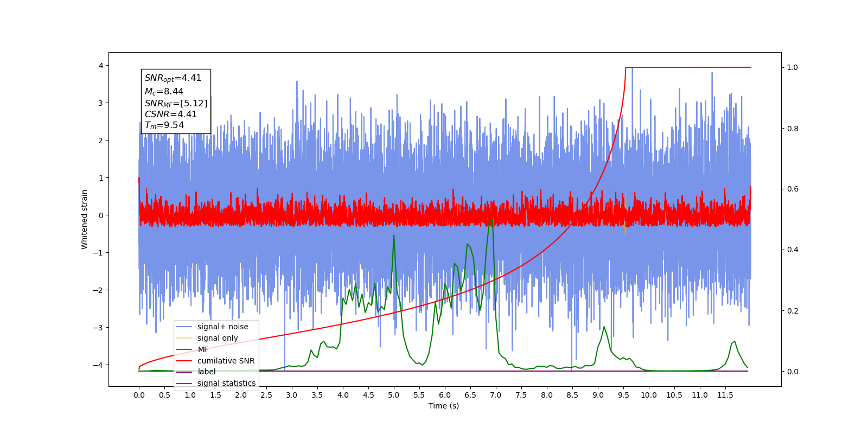Click the left y-axis tick label 4

tap(101, 66)
